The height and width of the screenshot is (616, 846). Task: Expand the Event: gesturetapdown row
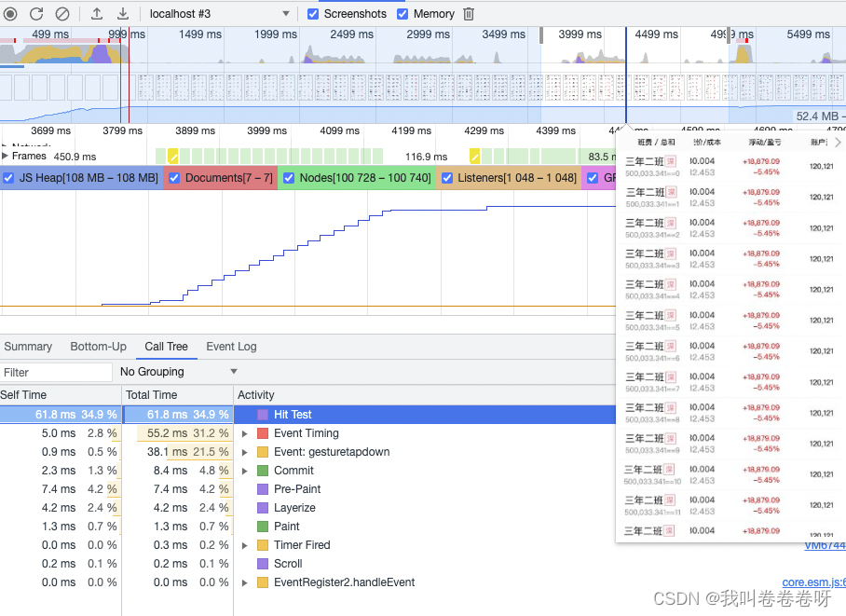point(244,452)
